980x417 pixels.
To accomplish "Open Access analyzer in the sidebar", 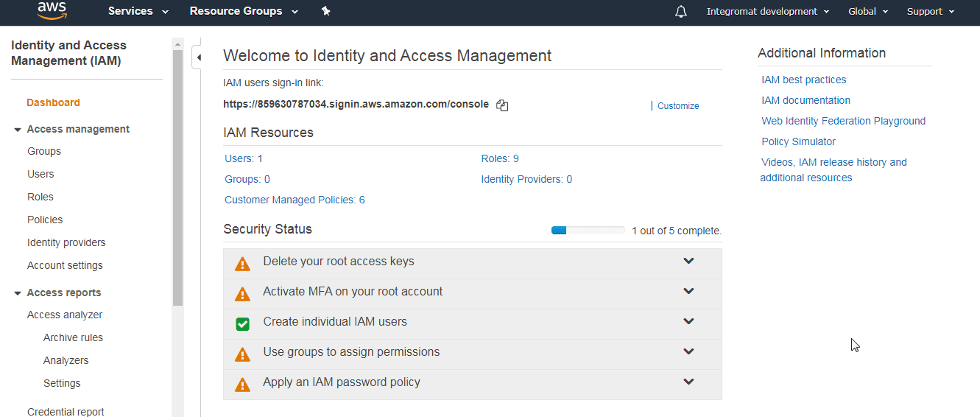I will tap(65, 315).
